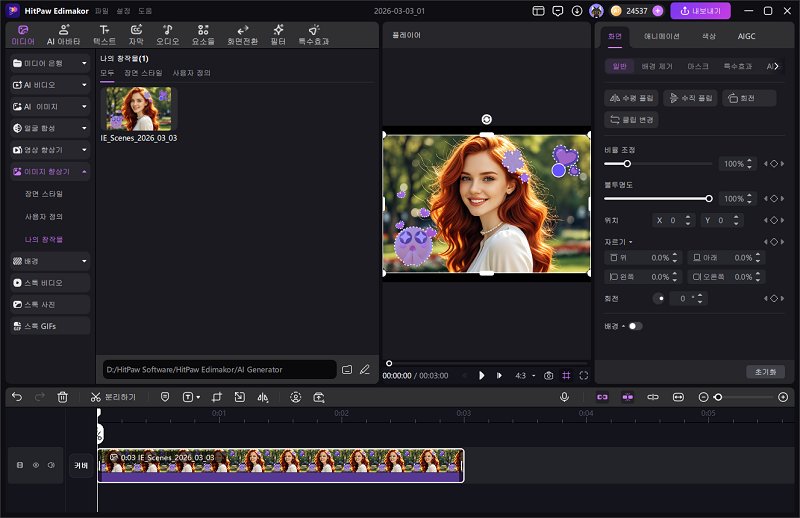The image size is (800, 518).
Task: Open the download icon in title bar
Action: pos(577,11)
